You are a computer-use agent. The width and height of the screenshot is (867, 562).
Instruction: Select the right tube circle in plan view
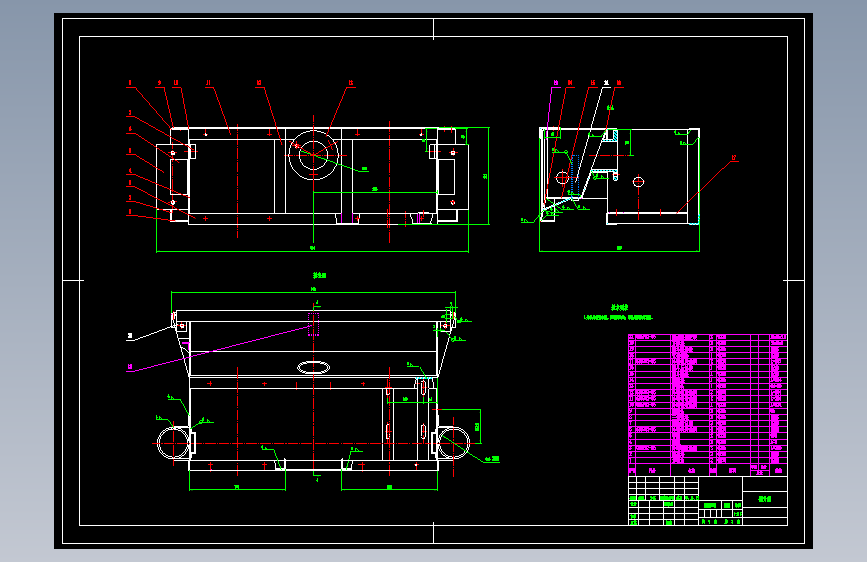[453, 443]
